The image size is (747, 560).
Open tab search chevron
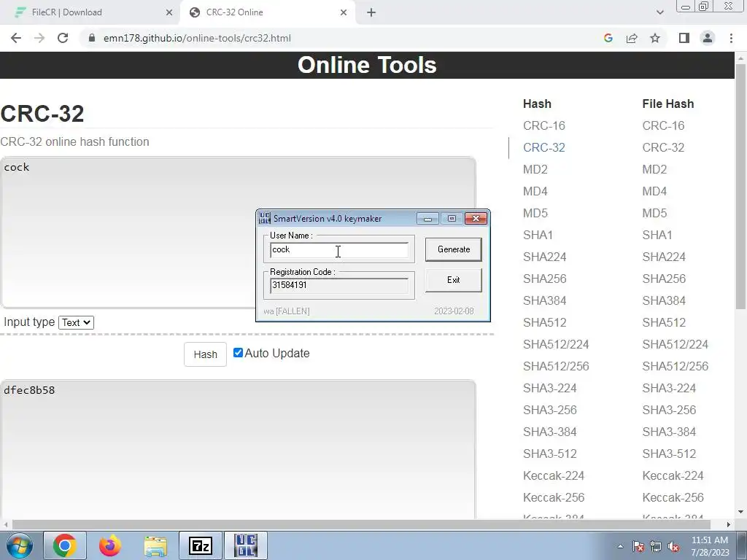coord(659,12)
